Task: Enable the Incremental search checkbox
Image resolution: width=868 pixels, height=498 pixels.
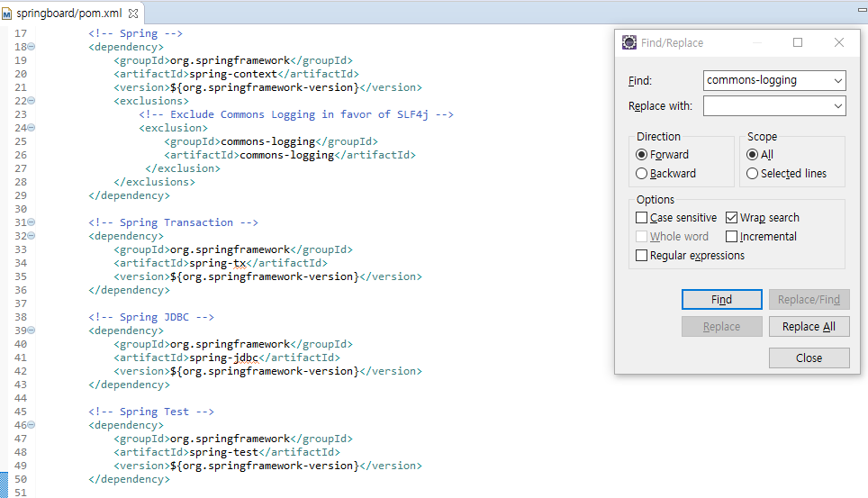Action: click(732, 237)
